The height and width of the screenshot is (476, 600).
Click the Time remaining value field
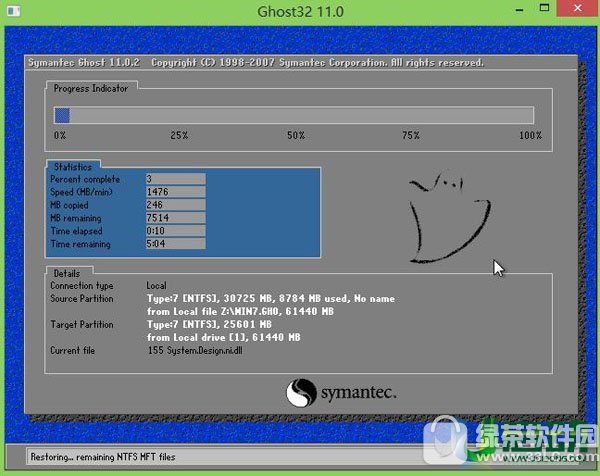pyautogui.click(x=175, y=243)
